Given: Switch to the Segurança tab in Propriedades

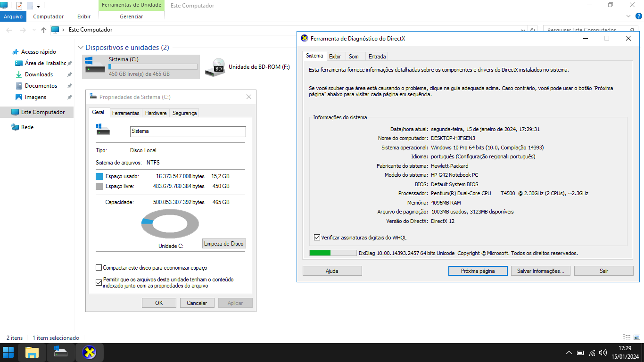Looking at the screenshot, I should click(184, 113).
